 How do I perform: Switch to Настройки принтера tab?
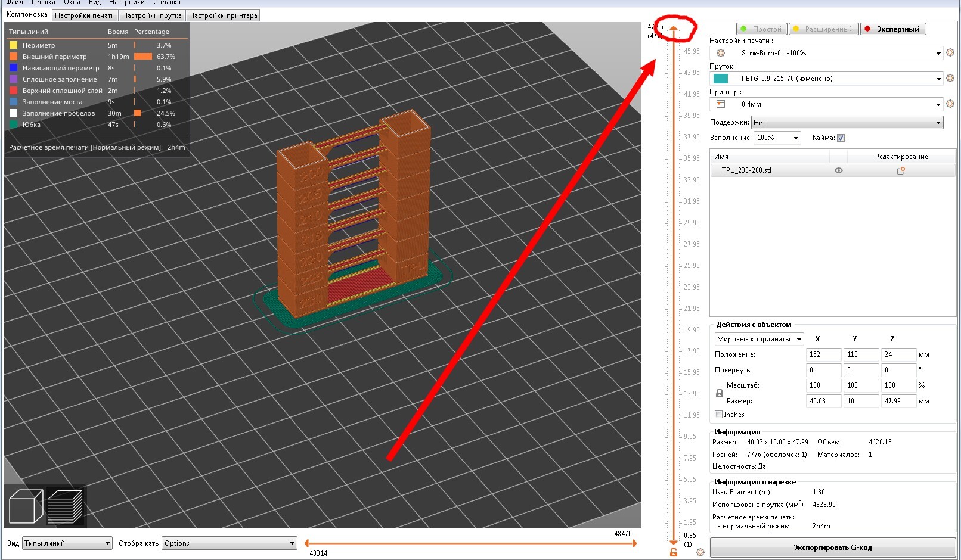click(x=223, y=15)
